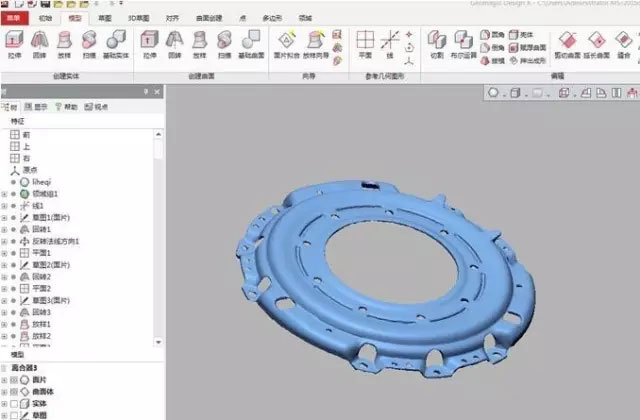Viewport: 640px width, 420px height.
Task: Click the 帮助 panel tab button
Action: click(67, 106)
